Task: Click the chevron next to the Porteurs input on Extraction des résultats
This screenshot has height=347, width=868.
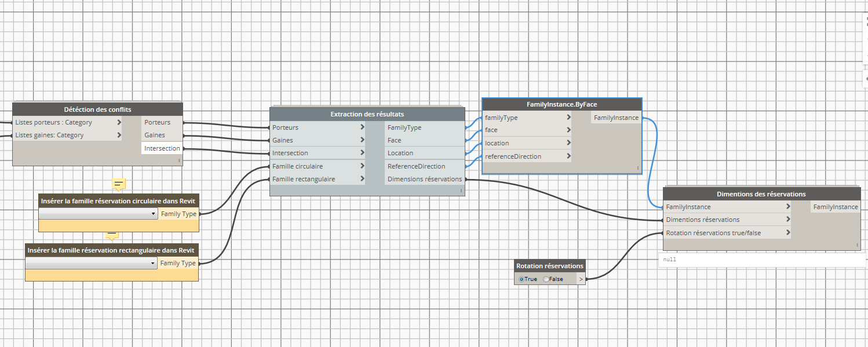Action: coord(362,127)
